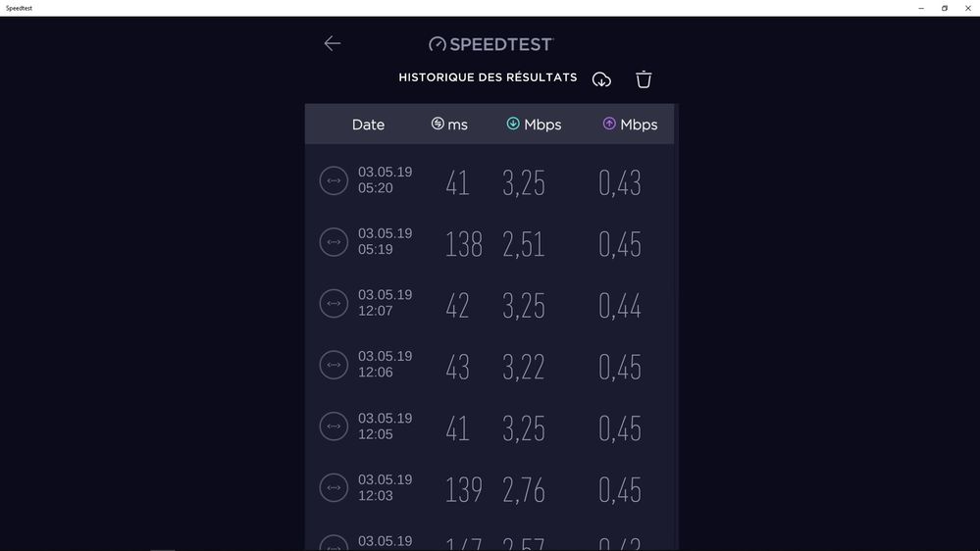Restore down the Speedtest window
The image size is (980, 551).
pos(945,8)
